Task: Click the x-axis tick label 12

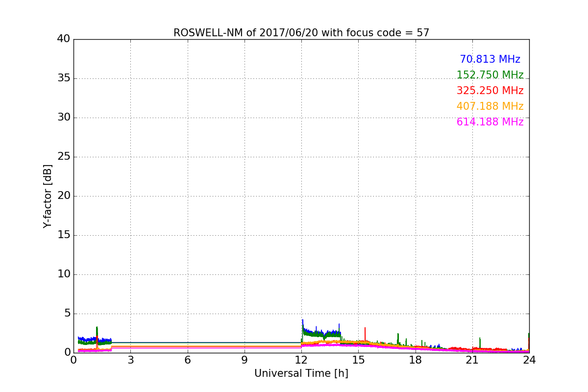Action: (x=301, y=360)
